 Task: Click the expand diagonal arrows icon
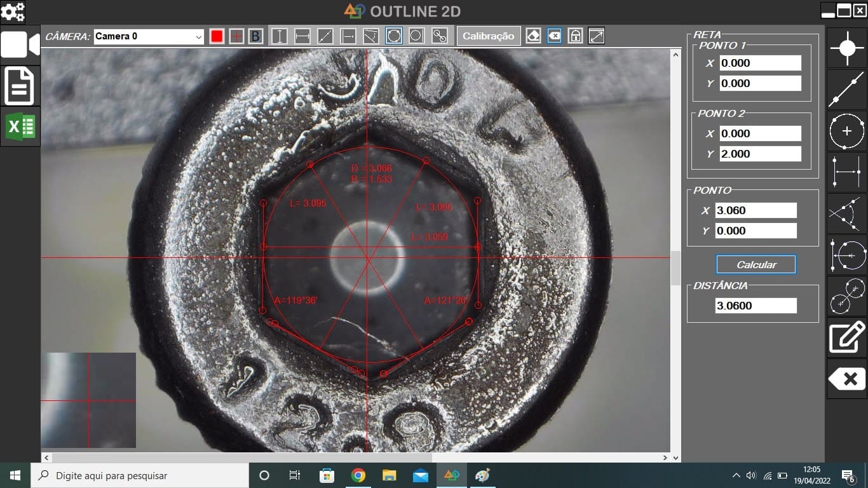tap(596, 36)
